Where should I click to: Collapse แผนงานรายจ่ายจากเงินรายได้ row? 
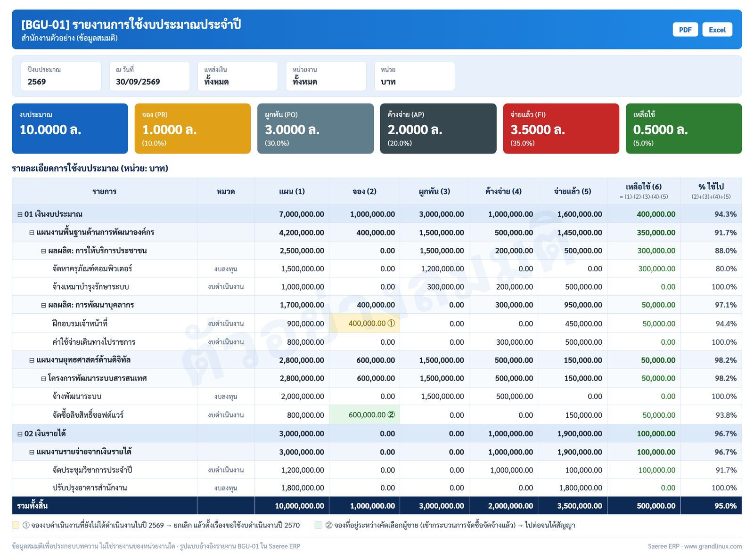coord(32,452)
